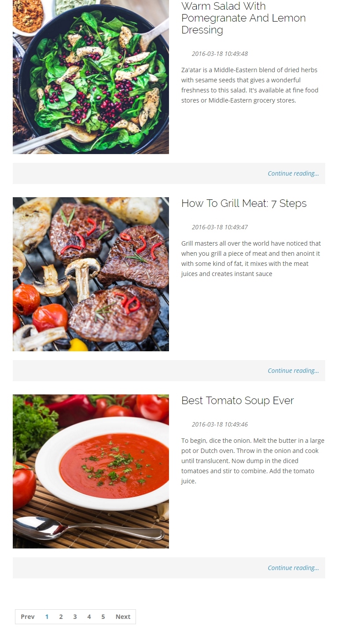Go to the Next pagination page
This screenshot has width=338, height=644.
click(x=123, y=617)
